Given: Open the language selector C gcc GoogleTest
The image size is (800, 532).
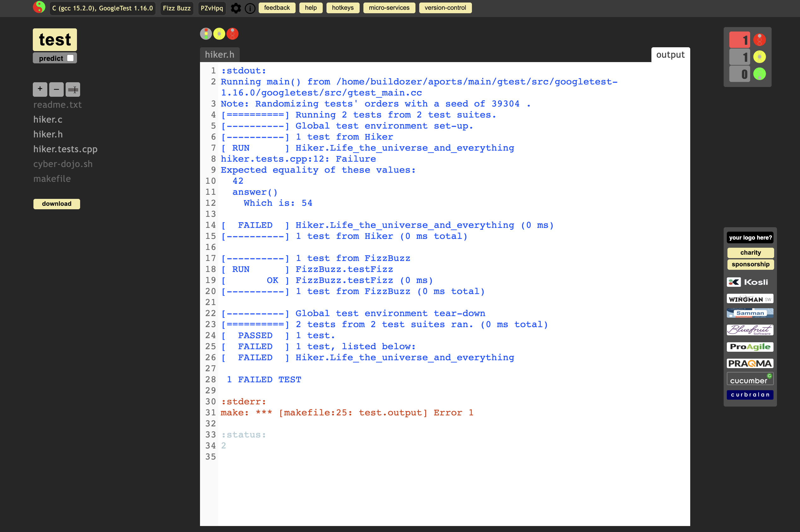Looking at the screenshot, I should coord(102,8).
